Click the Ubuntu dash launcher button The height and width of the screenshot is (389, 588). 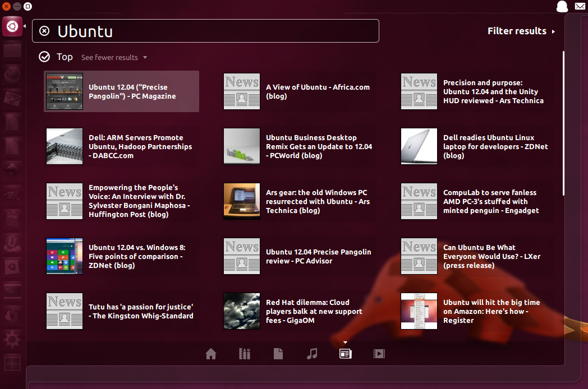12,26
